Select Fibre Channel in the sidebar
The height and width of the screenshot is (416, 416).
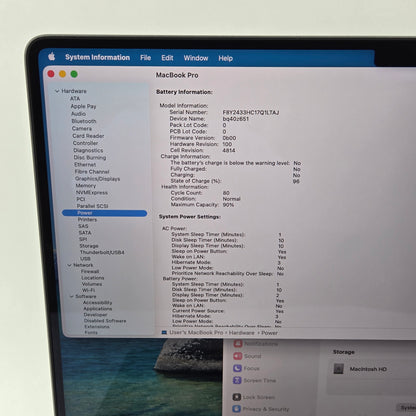[92, 172]
